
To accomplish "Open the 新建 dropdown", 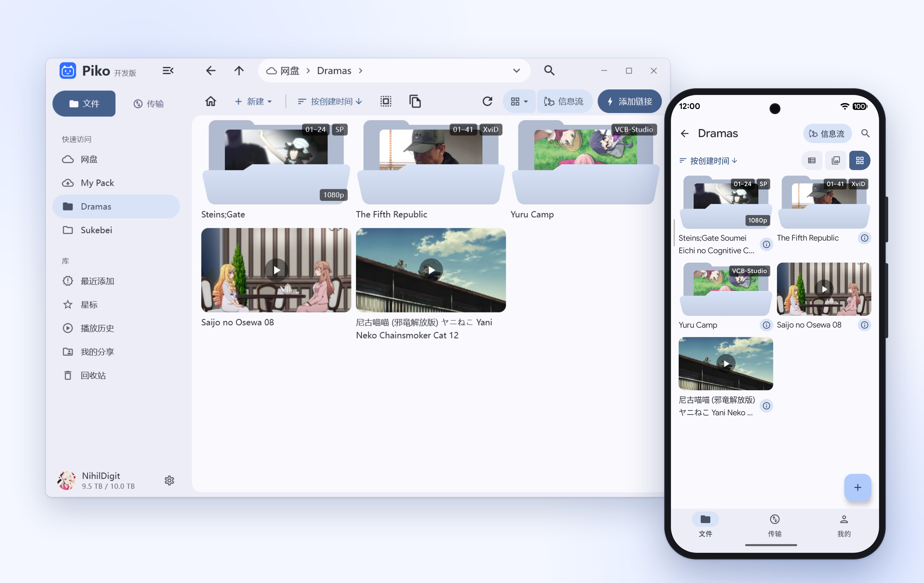I will (x=253, y=101).
